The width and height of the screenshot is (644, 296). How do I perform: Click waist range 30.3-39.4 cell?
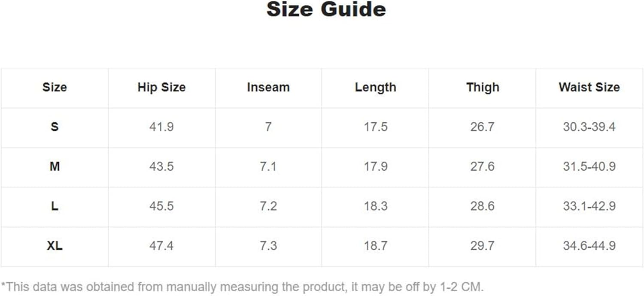589,127
